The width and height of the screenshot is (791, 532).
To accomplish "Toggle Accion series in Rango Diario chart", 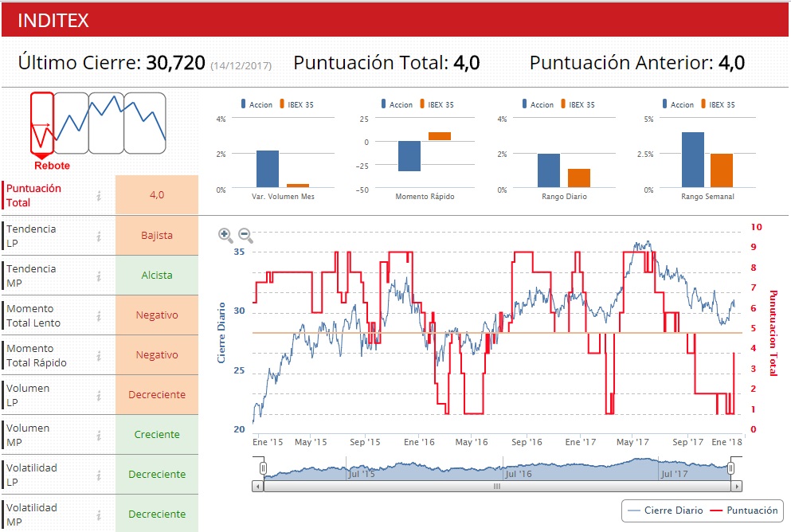I will 538,104.
